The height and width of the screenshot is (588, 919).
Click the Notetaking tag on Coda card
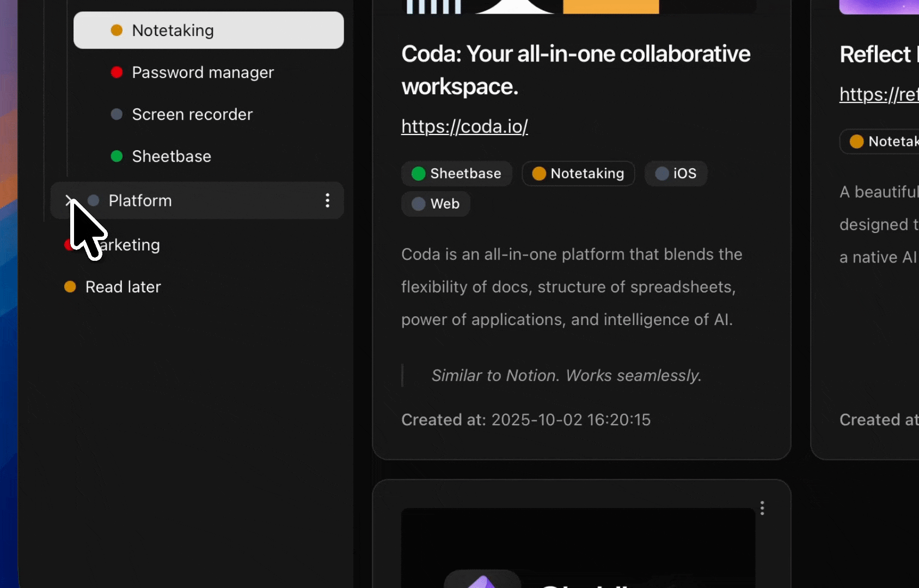pos(578,174)
